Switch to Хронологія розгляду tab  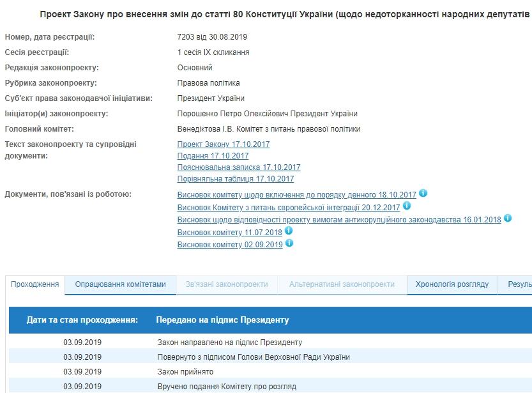point(452,284)
